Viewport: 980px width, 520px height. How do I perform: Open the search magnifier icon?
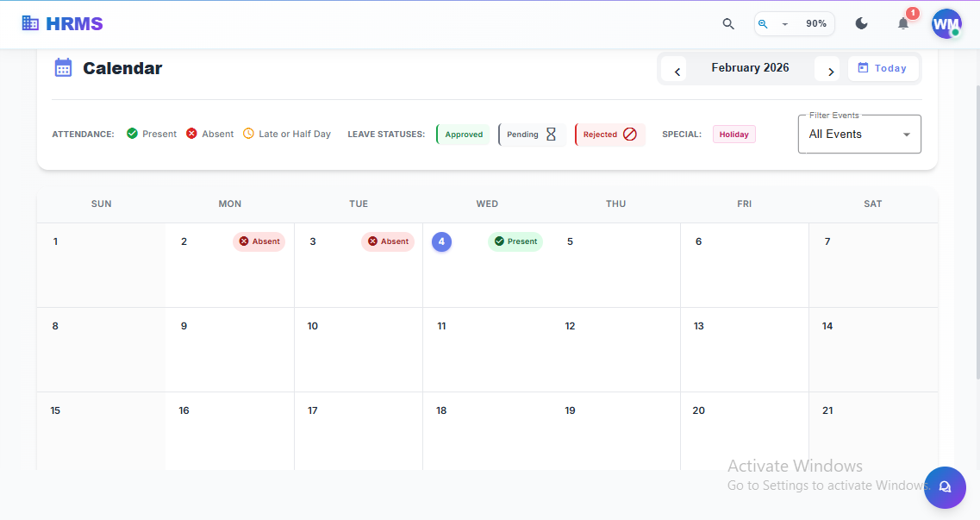click(728, 24)
